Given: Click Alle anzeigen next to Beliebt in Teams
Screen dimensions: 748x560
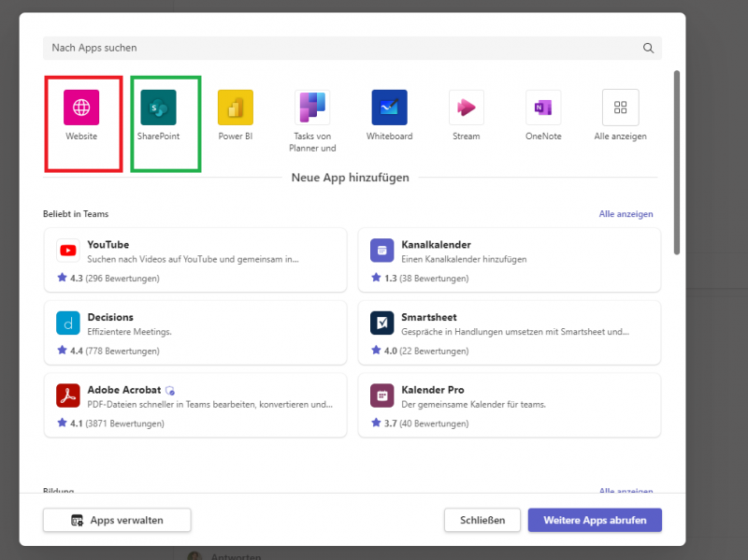Looking at the screenshot, I should point(626,213).
